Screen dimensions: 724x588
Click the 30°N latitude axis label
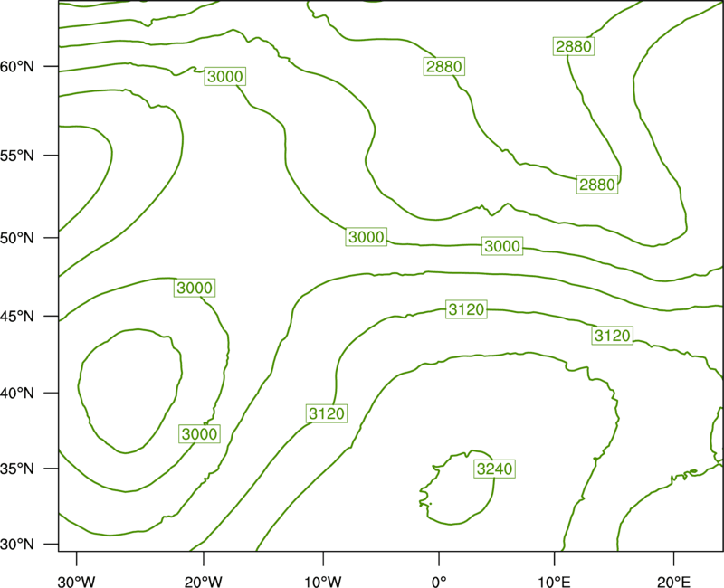[17, 545]
